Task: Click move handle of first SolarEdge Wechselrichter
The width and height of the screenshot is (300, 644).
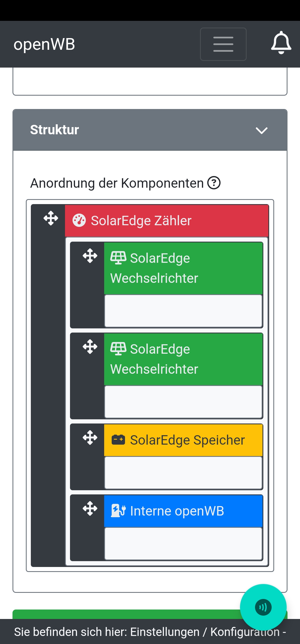Action: point(90,256)
